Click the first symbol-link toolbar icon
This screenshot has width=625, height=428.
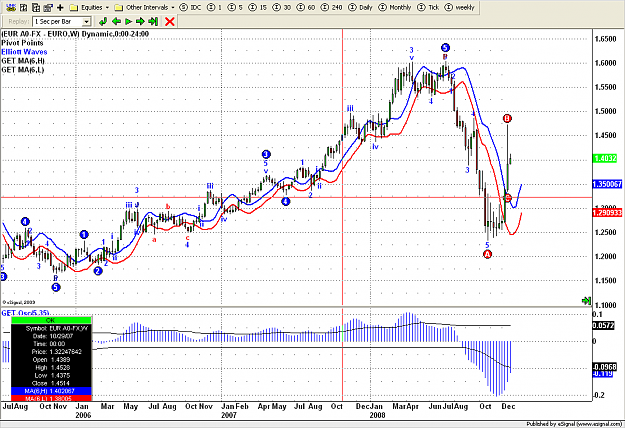[x=11, y=7]
